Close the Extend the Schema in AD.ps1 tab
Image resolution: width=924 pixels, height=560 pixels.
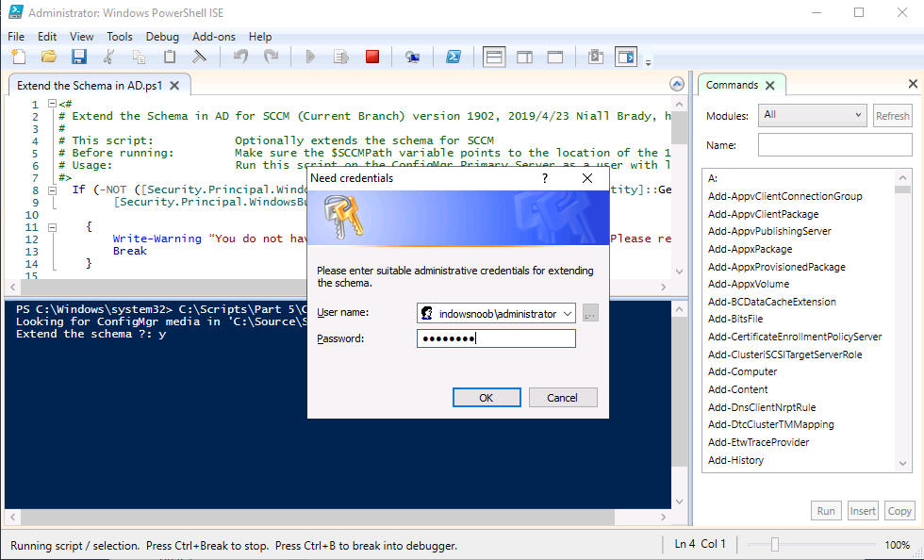[x=174, y=86]
